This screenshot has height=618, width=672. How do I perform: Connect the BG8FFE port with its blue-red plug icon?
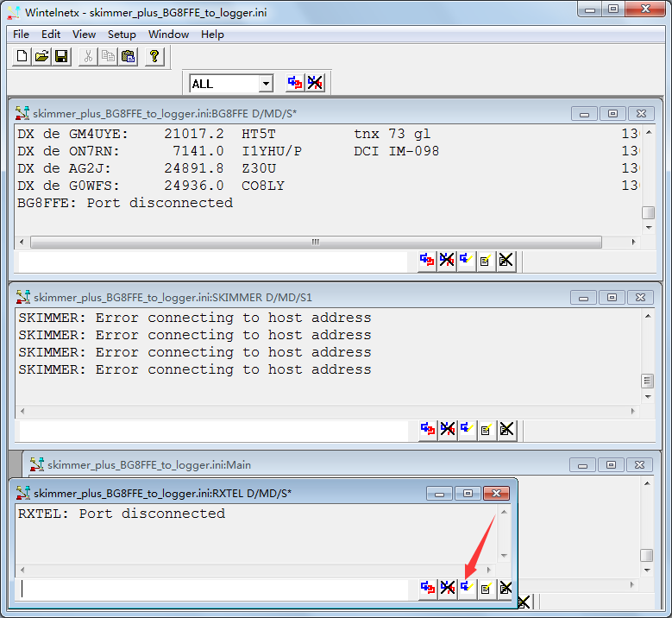pyautogui.click(x=427, y=261)
